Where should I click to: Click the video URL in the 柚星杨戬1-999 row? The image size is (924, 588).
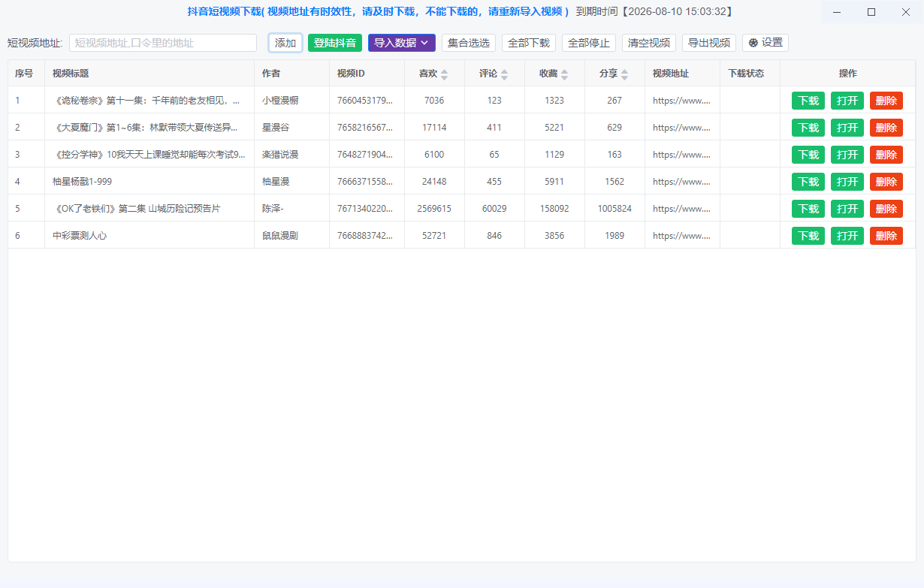(681, 182)
